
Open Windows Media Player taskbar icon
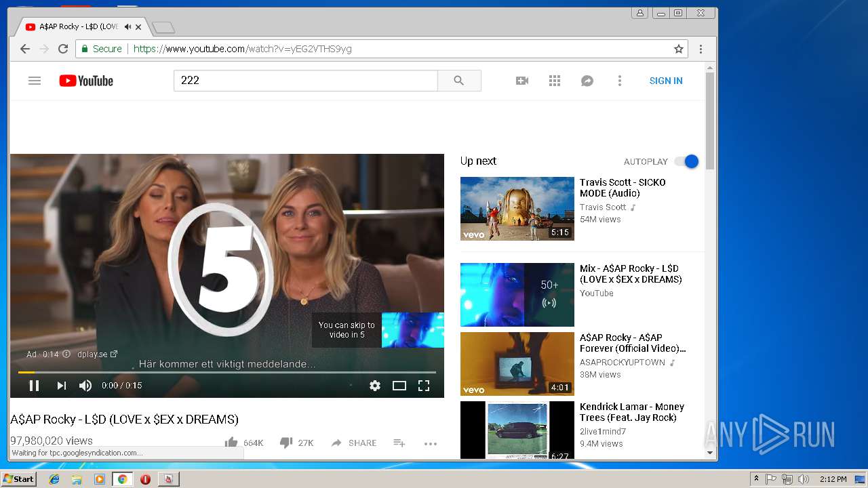tap(100, 479)
